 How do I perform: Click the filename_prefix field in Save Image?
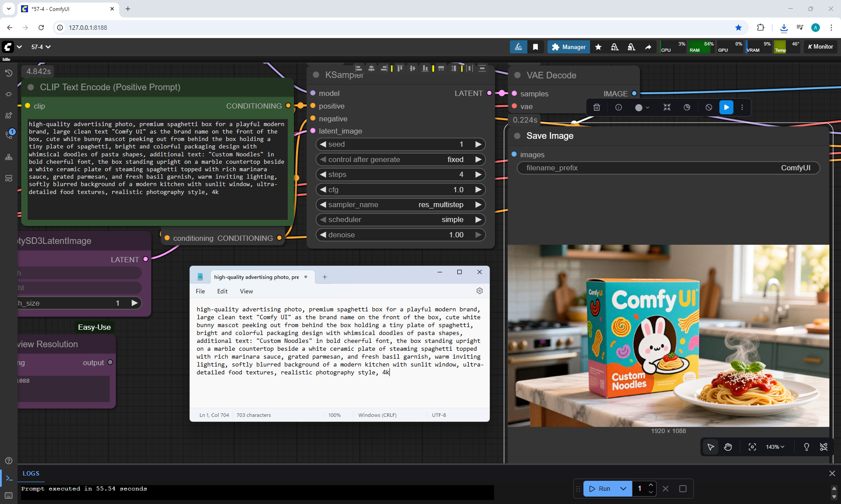coord(668,168)
